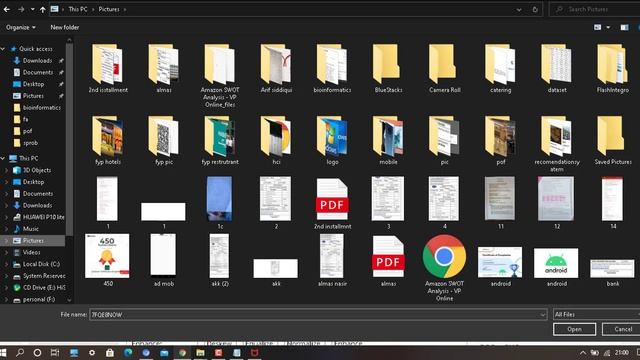Screen dimensions: 640x360
Task: Select the almas PDF file
Action: click(388, 261)
